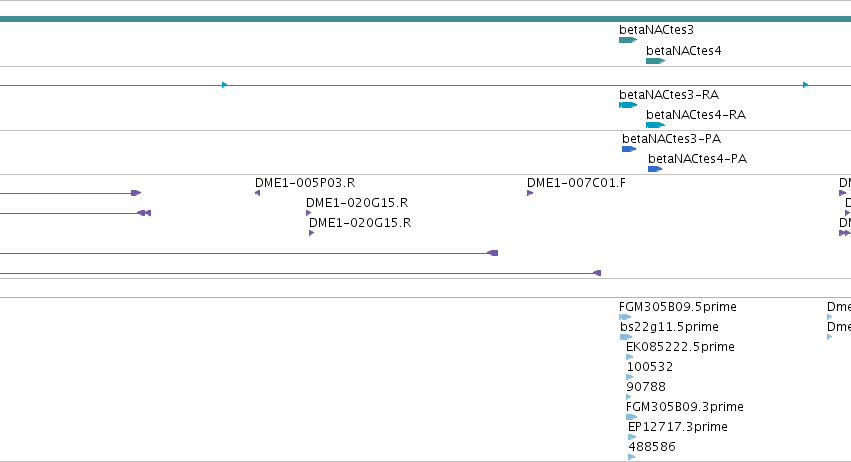Select the betaNACtes3-PA protein label
The image size is (851, 462).
(x=671, y=139)
